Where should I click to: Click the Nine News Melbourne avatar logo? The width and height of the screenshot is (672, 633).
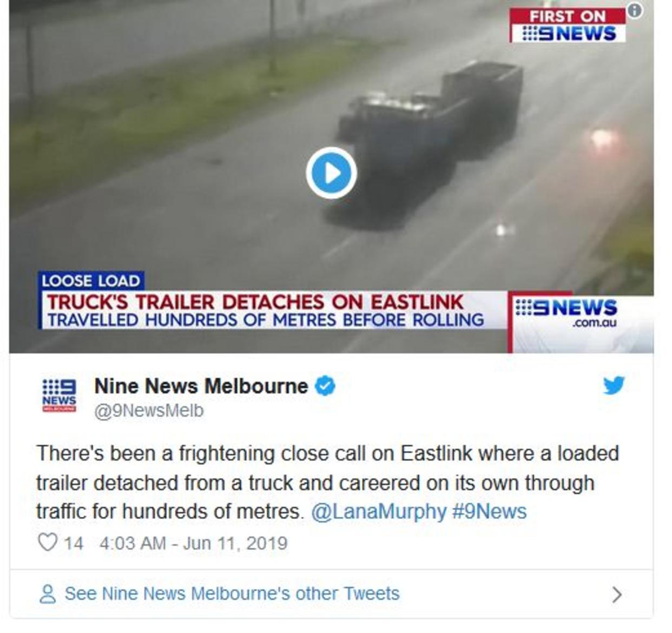[x=59, y=396]
